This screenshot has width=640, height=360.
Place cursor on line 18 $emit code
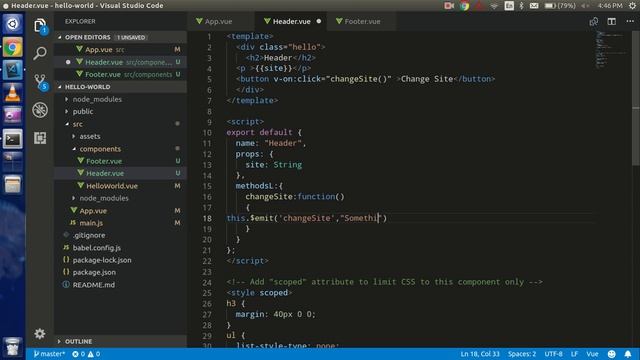(x=307, y=218)
